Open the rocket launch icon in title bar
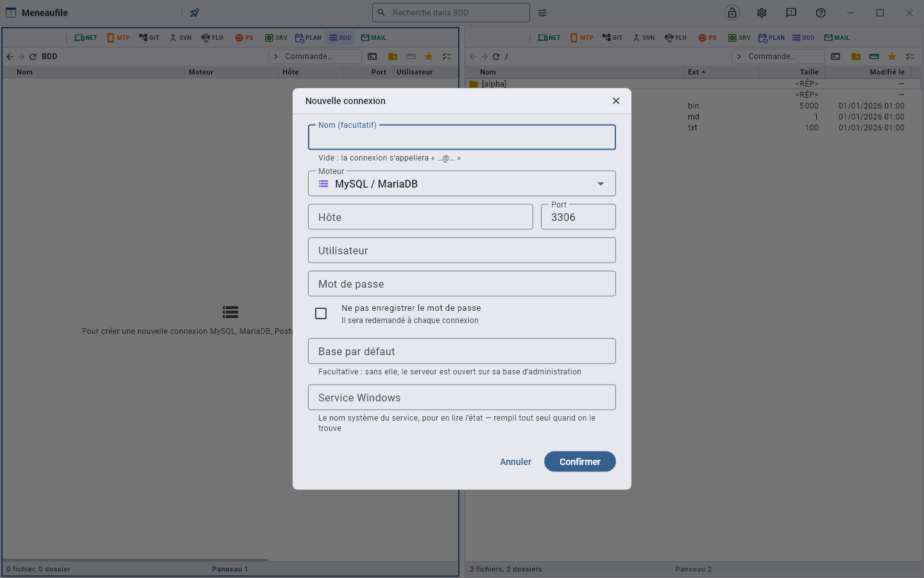The height and width of the screenshot is (578, 924). [x=194, y=13]
